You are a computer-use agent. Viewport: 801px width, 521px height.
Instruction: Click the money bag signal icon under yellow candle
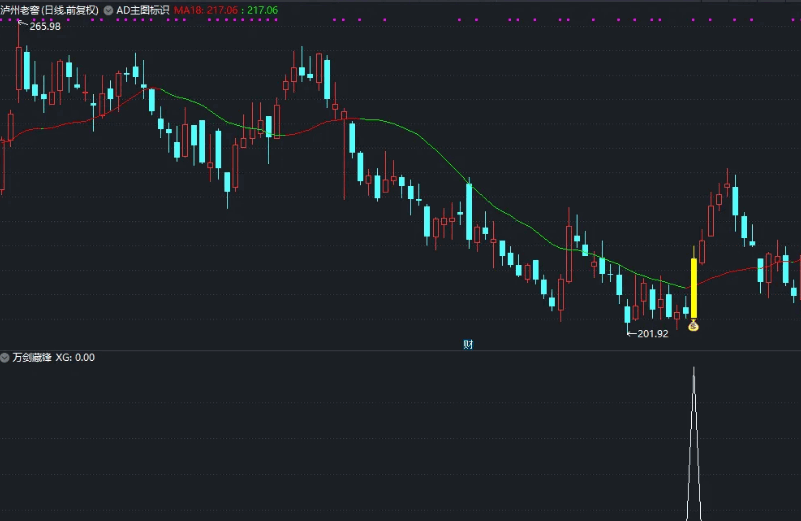pyautogui.click(x=693, y=325)
